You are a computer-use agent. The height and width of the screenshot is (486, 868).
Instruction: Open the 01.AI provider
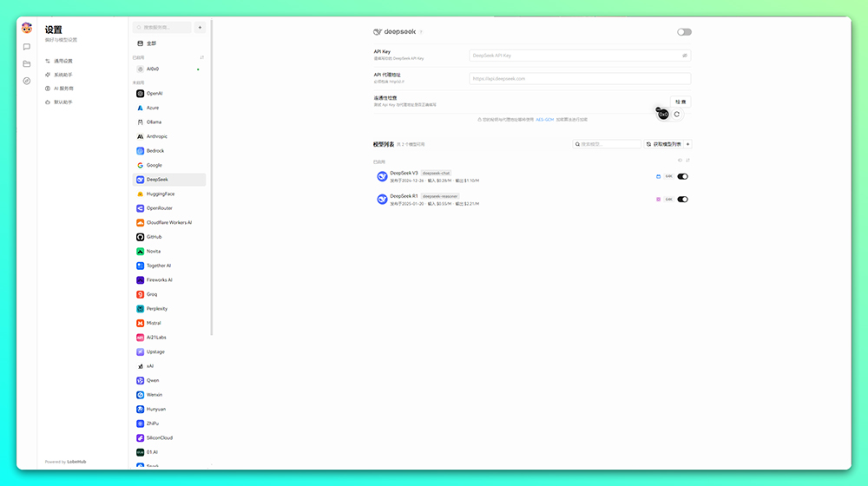tap(169, 452)
